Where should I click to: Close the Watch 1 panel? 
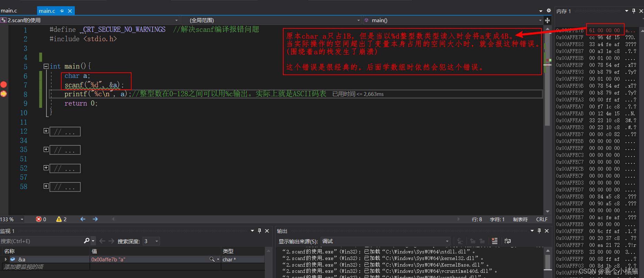click(267, 231)
